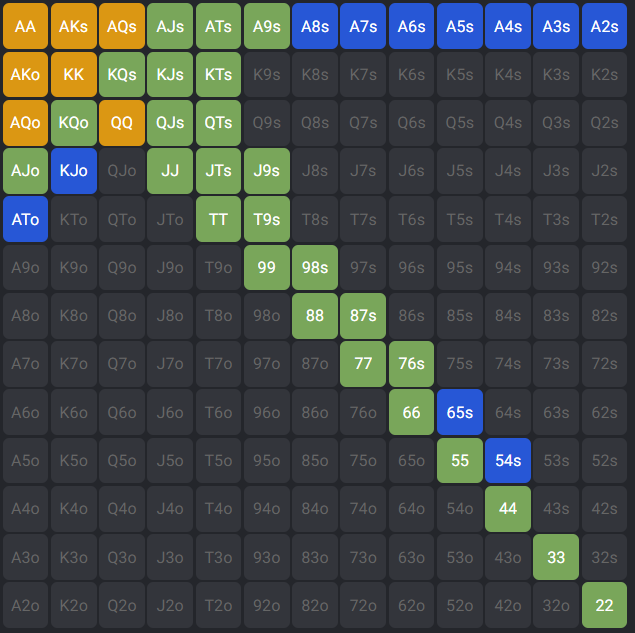Select the blue KJo cell
Screen dimensions: 635x633
(74, 171)
